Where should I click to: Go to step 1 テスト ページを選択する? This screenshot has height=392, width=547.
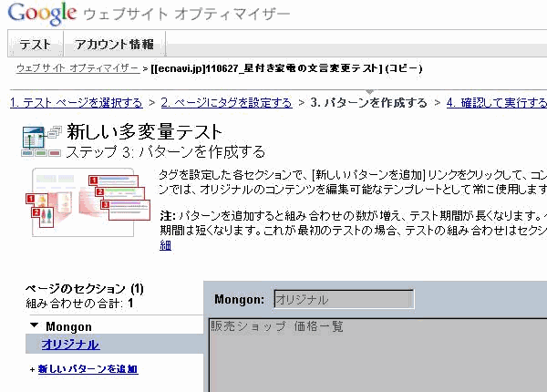[77, 103]
